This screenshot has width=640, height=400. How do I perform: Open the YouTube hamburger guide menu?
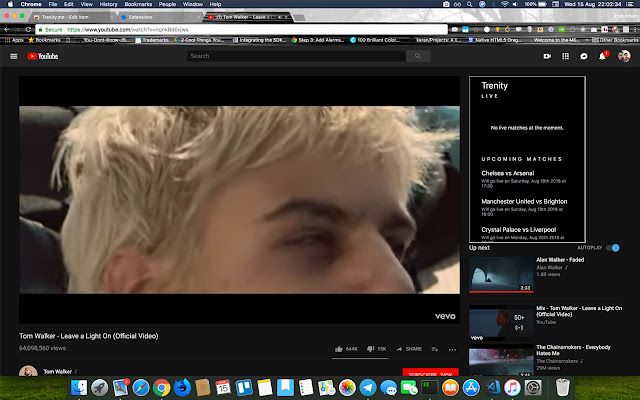(x=13, y=56)
